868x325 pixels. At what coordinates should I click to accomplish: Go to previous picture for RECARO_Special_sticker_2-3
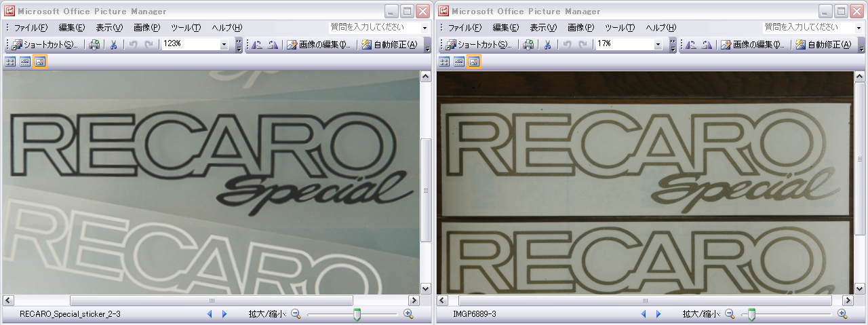coord(210,314)
